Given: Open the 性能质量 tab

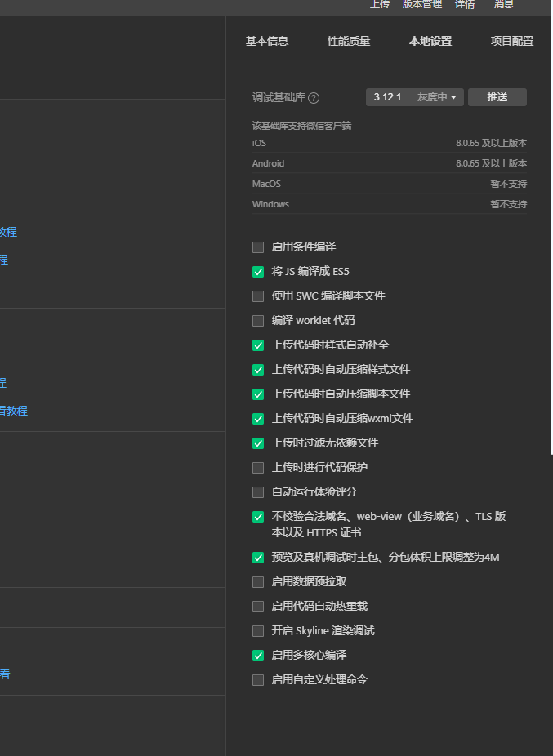Looking at the screenshot, I should [349, 41].
